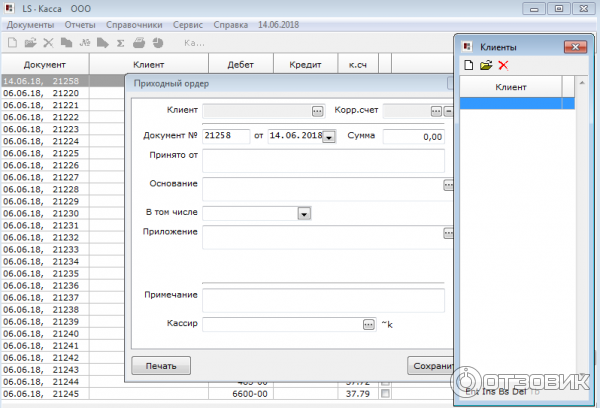Add new client in the Клиенты window

pos(468,65)
